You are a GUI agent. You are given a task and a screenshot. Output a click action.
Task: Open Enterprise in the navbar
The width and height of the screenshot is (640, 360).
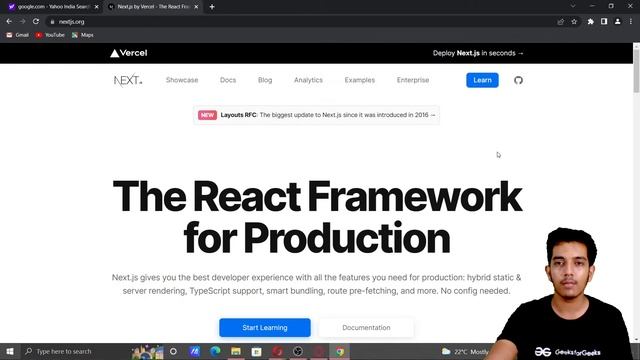(413, 80)
